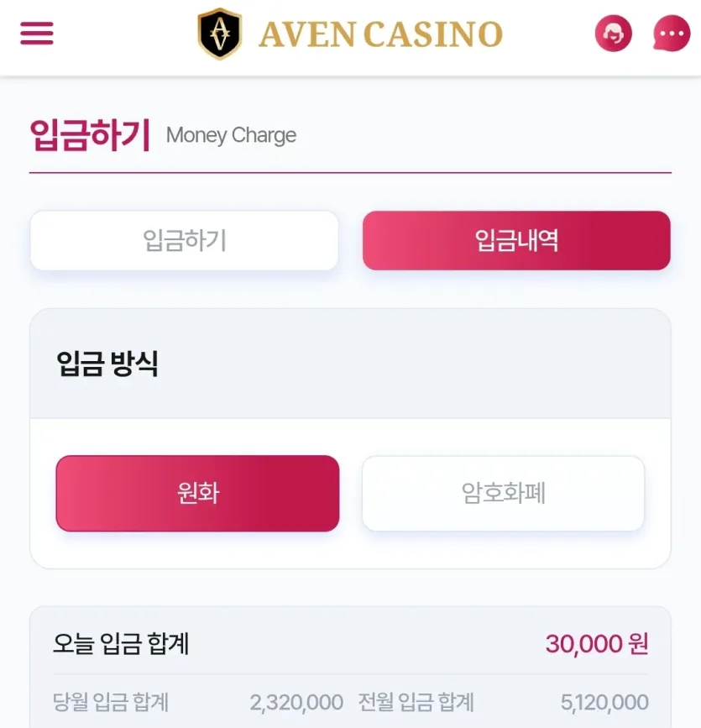Select 원화 deposit method
Screen dimensions: 701x728
[198, 493]
